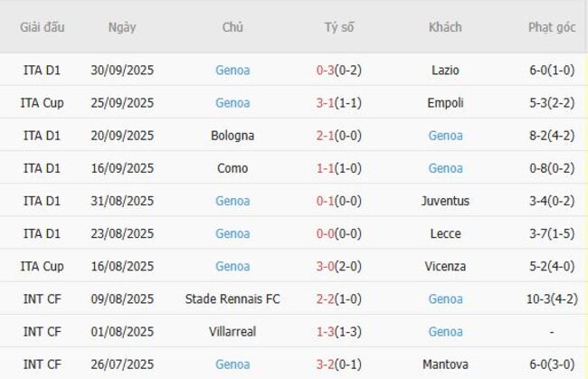The image size is (588, 379).
Task: Open the 0-3 score against Lazio
Action: point(324,71)
